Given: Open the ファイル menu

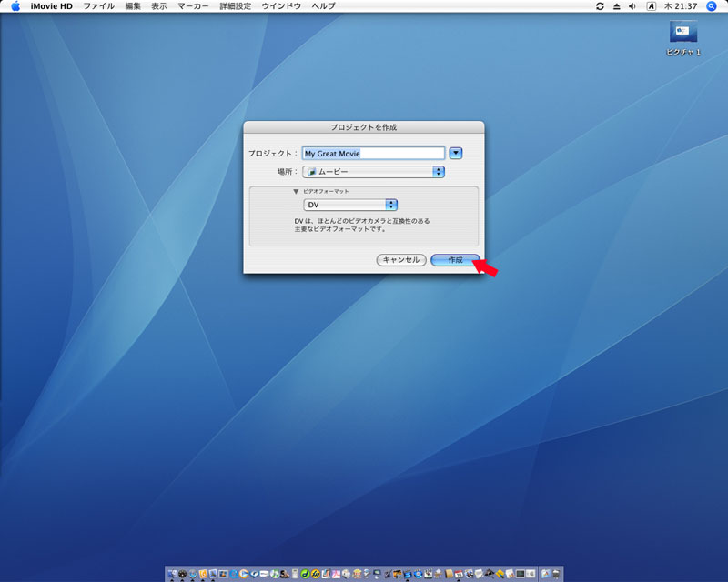Looking at the screenshot, I should point(98,6).
